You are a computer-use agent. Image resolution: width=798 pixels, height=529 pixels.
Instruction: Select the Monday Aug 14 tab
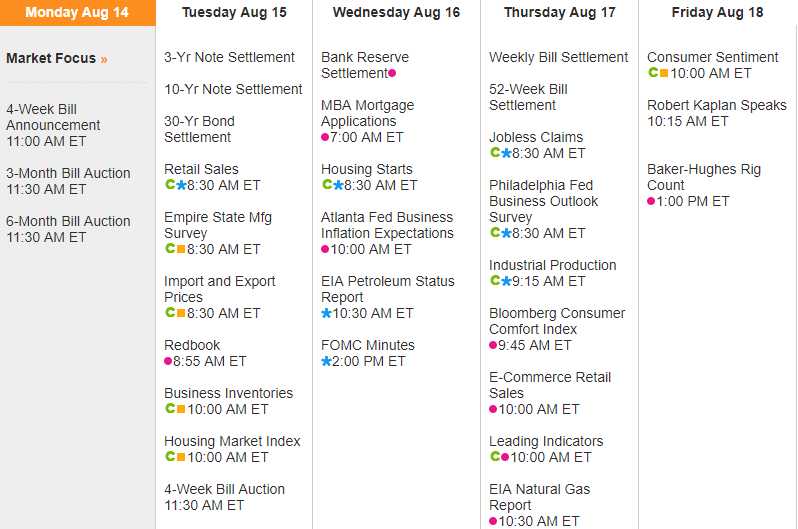pos(77,13)
